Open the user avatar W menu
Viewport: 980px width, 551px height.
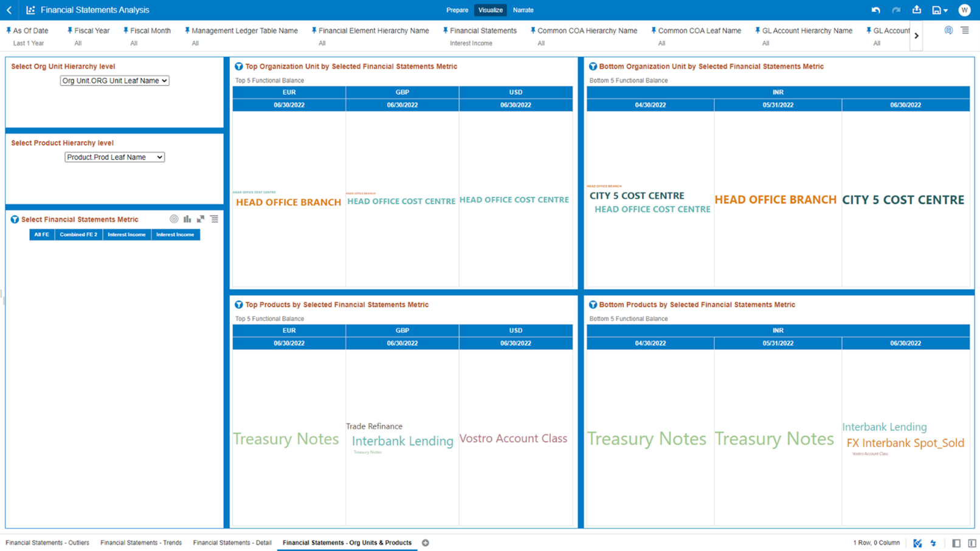click(x=964, y=10)
